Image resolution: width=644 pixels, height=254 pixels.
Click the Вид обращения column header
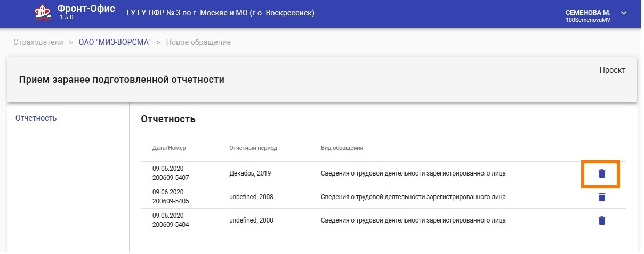(342, 148)
